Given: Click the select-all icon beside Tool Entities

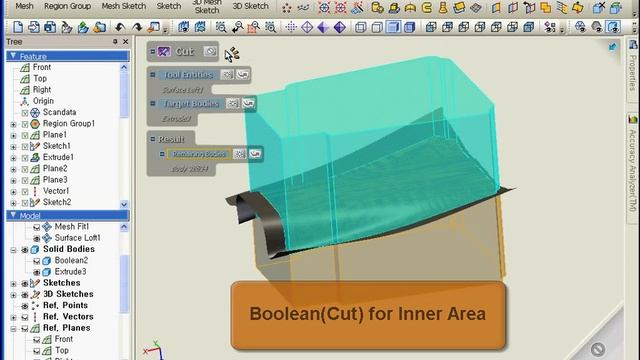Looking at the screenshot, I should pyautogui.click(x=227, y=75).
